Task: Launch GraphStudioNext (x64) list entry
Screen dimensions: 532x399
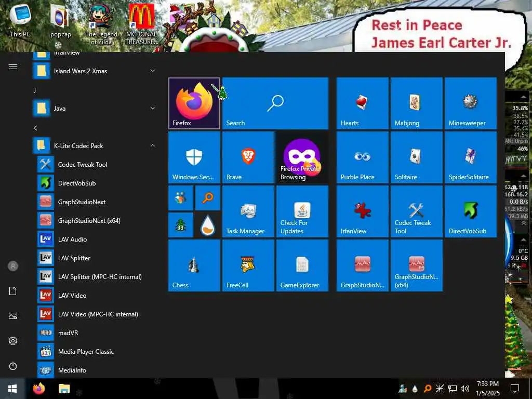Action: point(96,220)
